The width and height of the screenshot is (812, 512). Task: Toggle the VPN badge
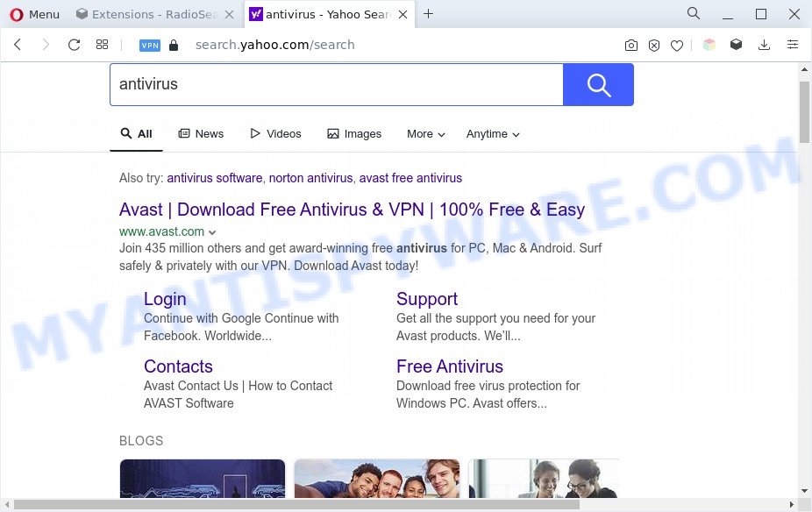(x=150, y=46)
